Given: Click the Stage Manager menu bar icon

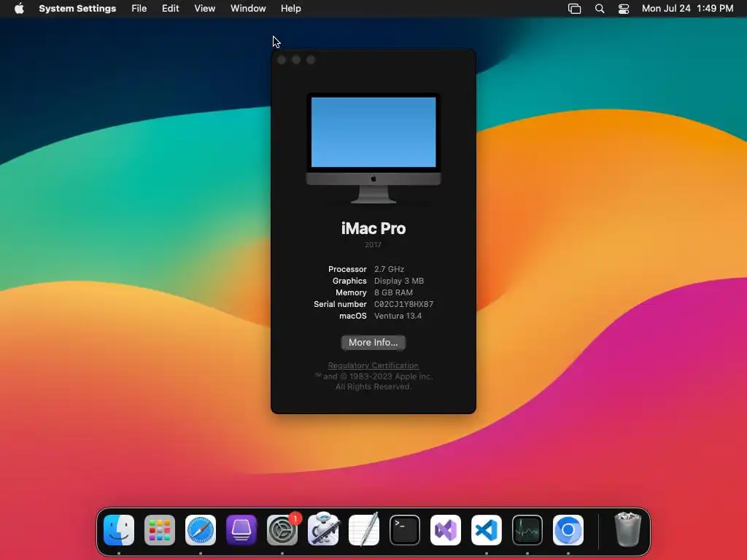Looking at the screenshot, I should (x=575, y=9).
